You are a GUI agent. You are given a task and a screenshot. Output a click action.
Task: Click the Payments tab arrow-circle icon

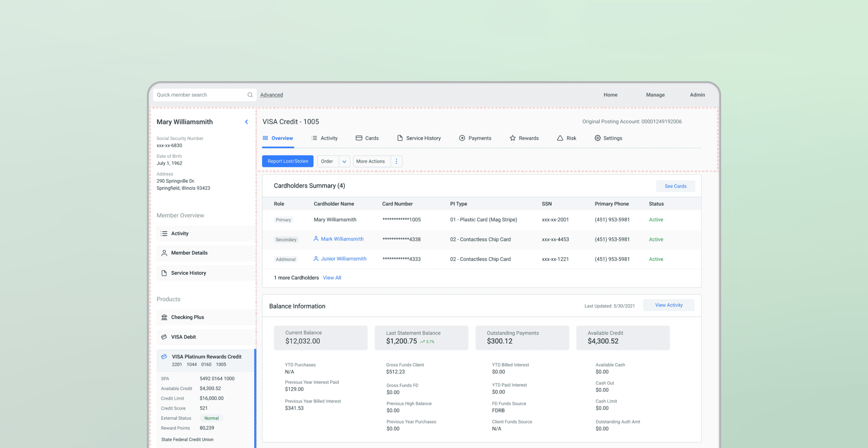(462, 138)
